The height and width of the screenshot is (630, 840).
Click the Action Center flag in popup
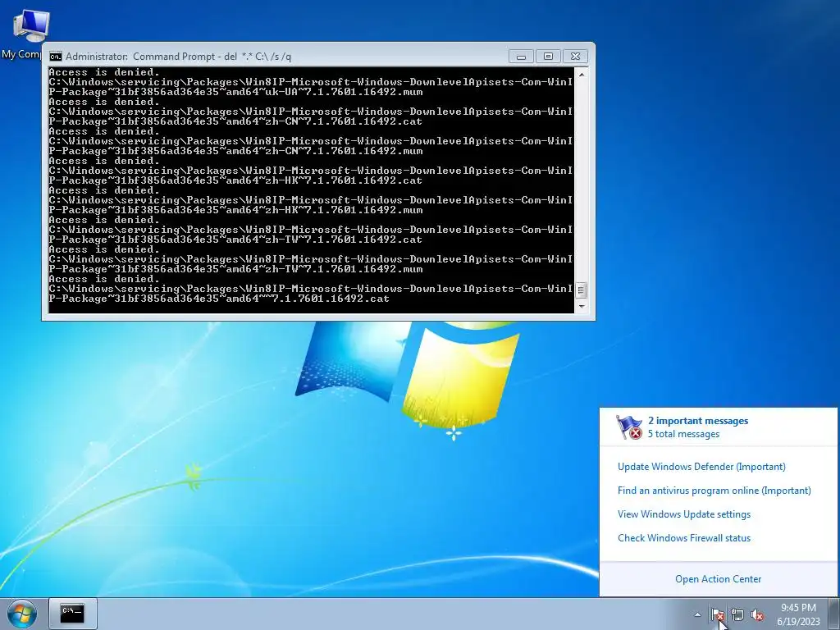629,427
